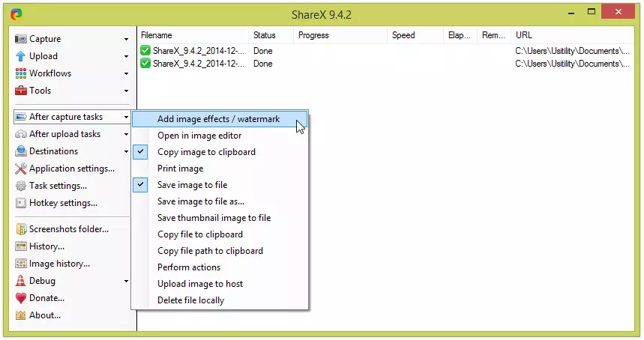Expand the After upload tasks arrow
Viewport: 644px width, 340px height.
[x=126, y=135]
